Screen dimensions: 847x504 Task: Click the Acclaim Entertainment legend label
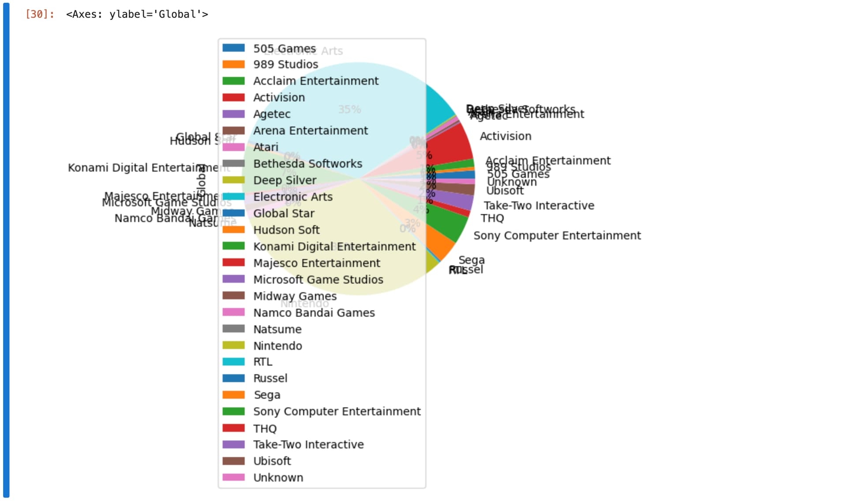(x=315, y=81)
